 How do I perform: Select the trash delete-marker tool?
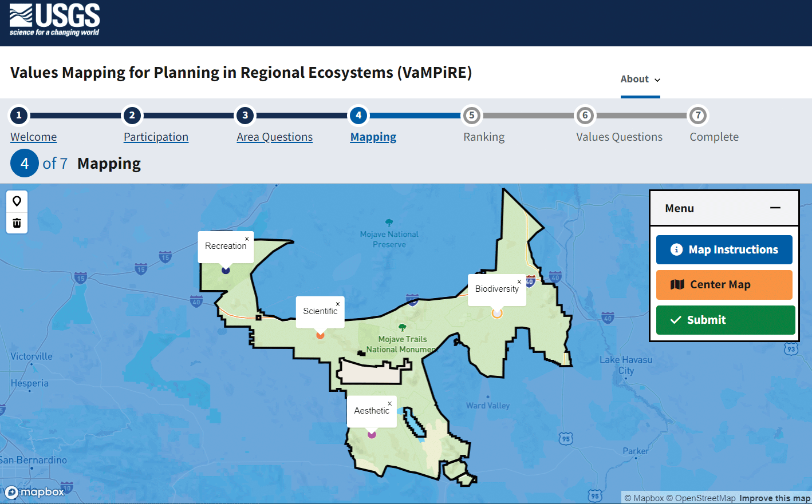click(17, 223)
